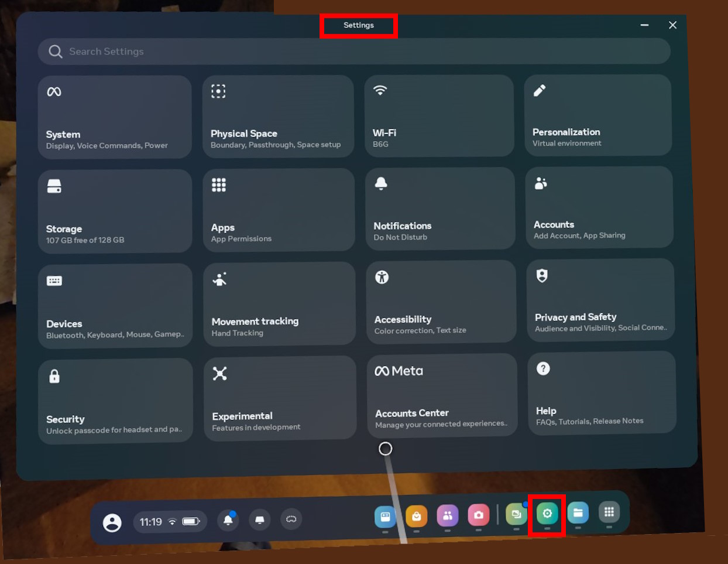The image size is (728, 564).
Task: Open Security passcode settings
Action: click(115, 401)
